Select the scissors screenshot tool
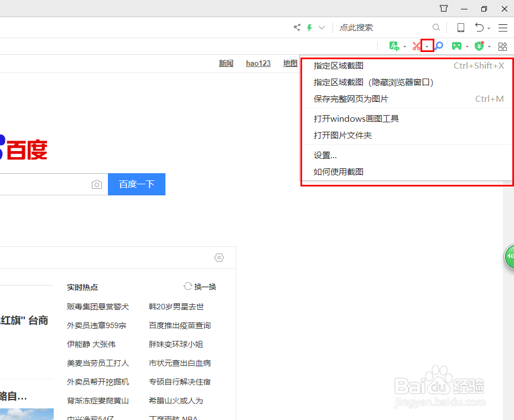 [x=417, y=46]
